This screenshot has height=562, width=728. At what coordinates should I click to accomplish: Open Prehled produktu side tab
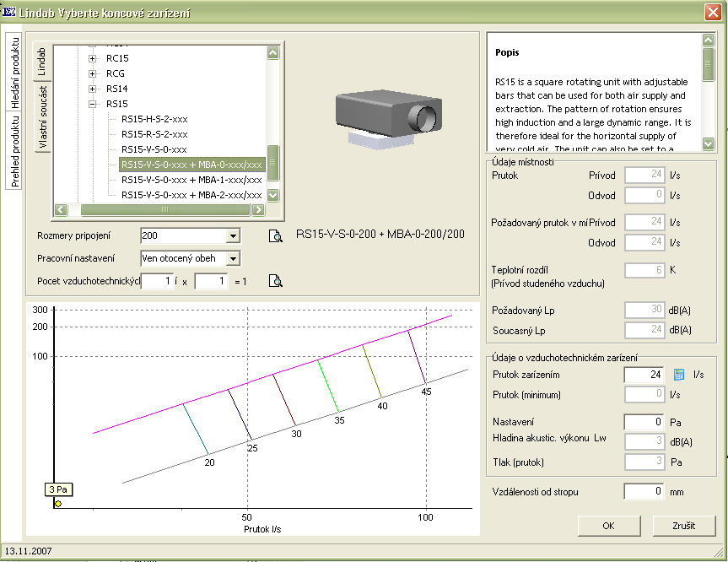tap(14, 151)
